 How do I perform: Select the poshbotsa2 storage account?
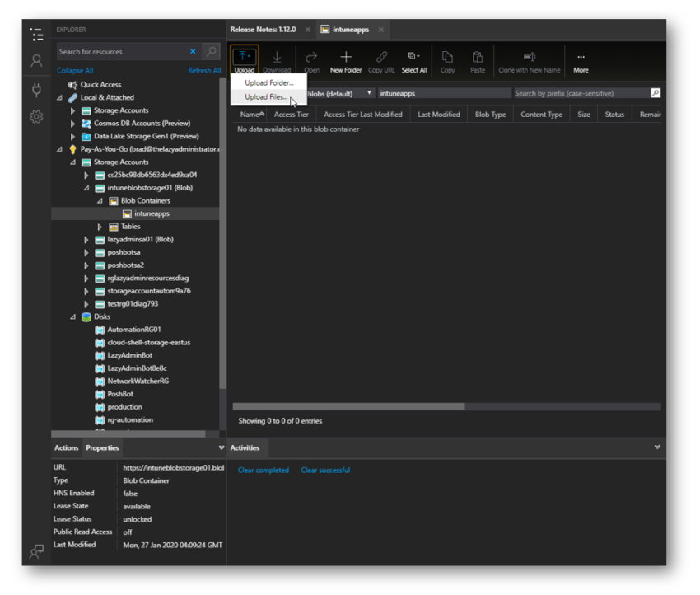125,265
